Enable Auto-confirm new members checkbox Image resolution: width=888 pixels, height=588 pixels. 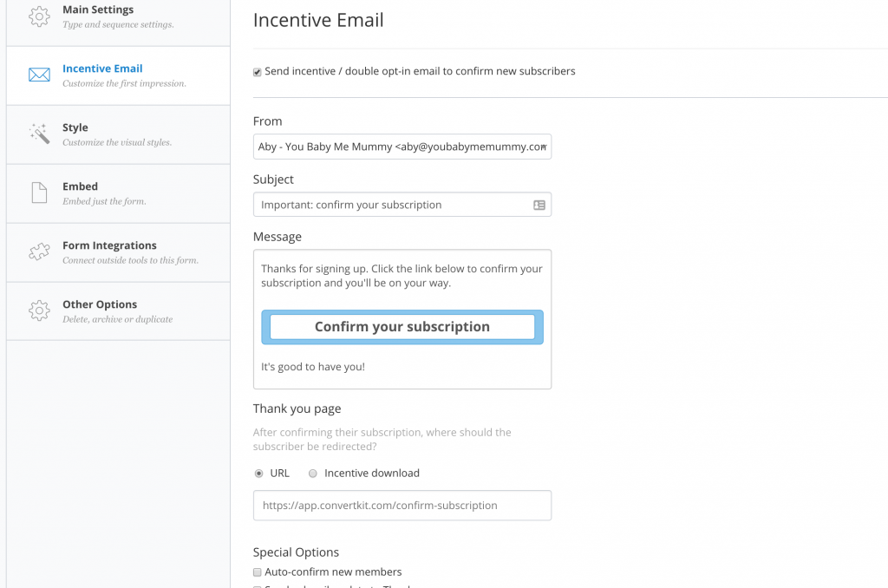pos(257,572)
